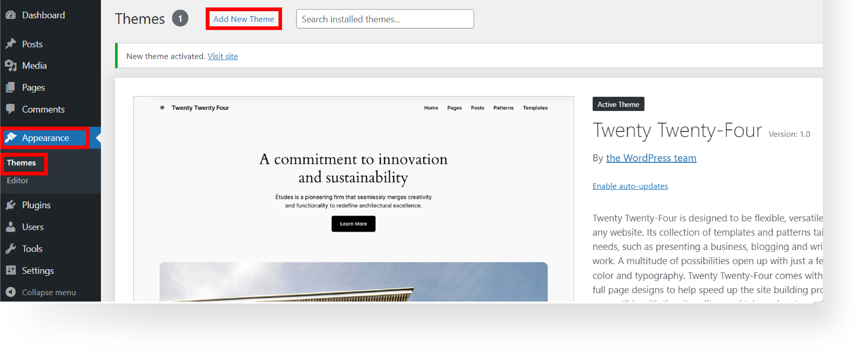
Task: Open the Themes submenu item
Action: pyautogui.click(x=21, y=163)
